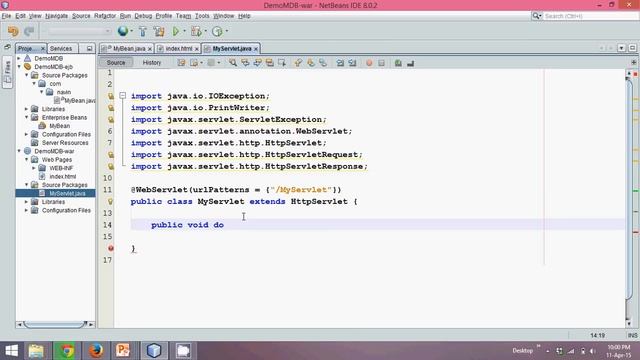
Task: Click the red error marker in editor gutter
Action: click(111, 248)
